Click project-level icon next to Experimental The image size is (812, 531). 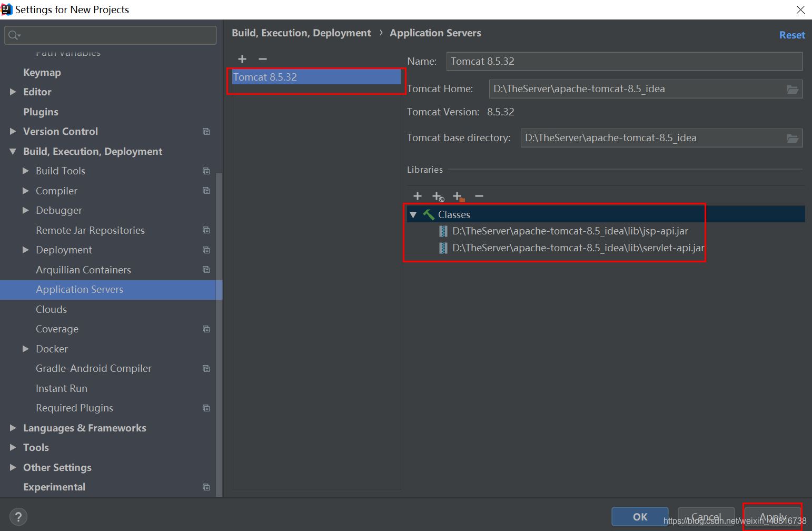point(206,487)
